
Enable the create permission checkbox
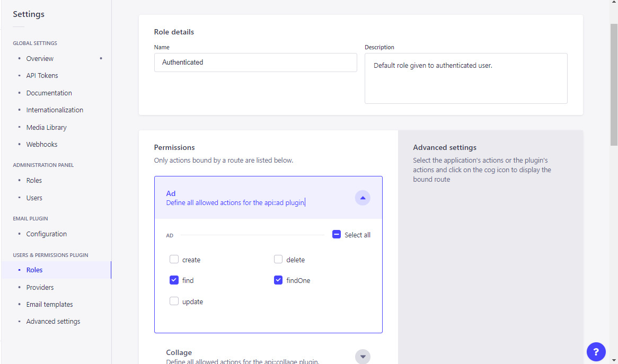174,260
